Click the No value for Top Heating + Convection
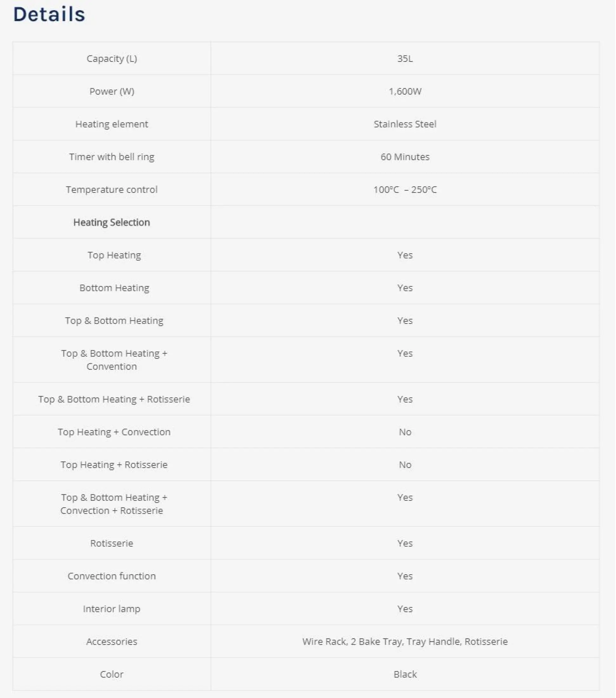This screenshot has height=698, width=616. (405, 432)
